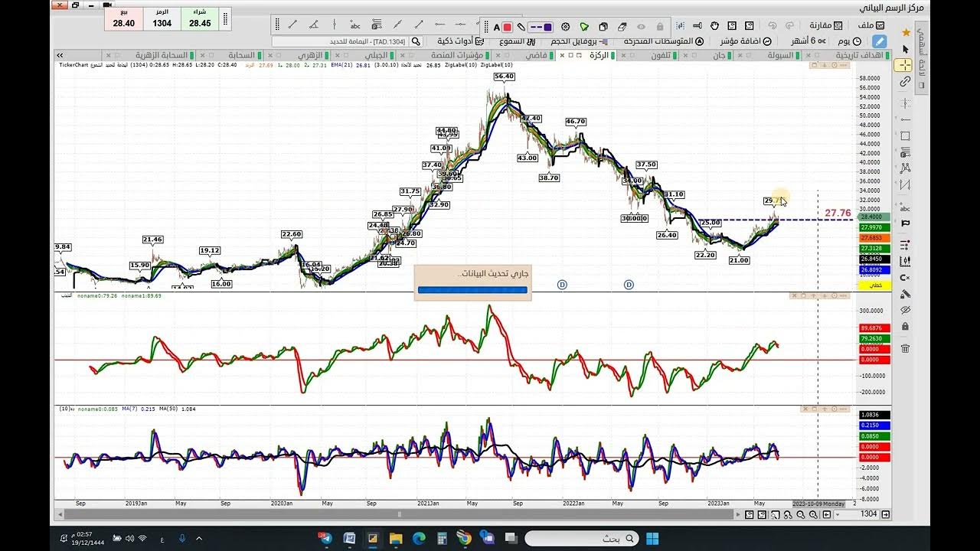Click the eraser icon in drawing toolbar
The width and height of the screenshot is (980, 551).
(622, 27)
